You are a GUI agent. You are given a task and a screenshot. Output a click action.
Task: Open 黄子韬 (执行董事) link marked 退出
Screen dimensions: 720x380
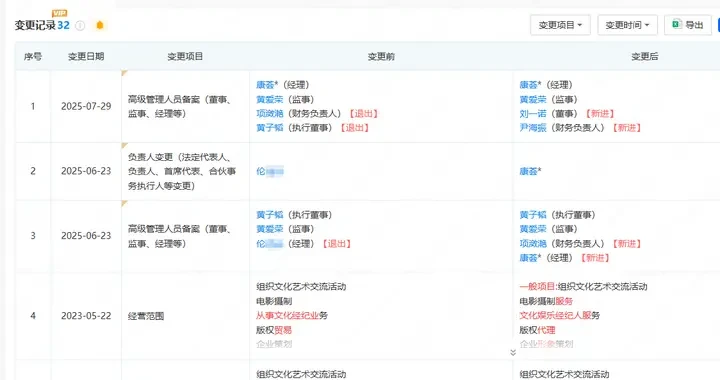click(x=270, y=128)
